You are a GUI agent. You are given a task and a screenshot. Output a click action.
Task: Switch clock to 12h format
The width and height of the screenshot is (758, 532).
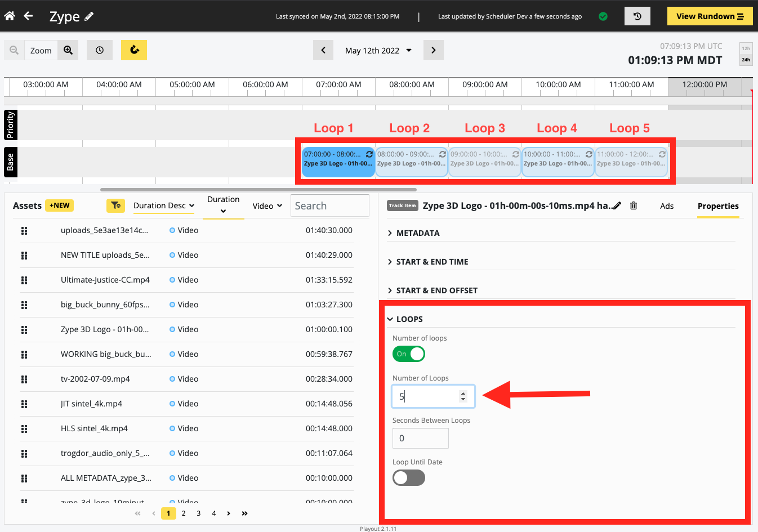746,48
